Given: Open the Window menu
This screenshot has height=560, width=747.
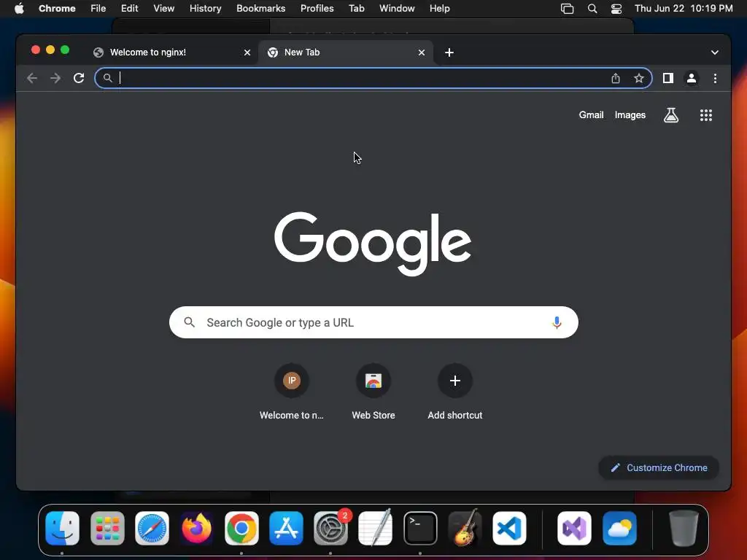Looking at the screenshot, I should [x=397, y=9].
